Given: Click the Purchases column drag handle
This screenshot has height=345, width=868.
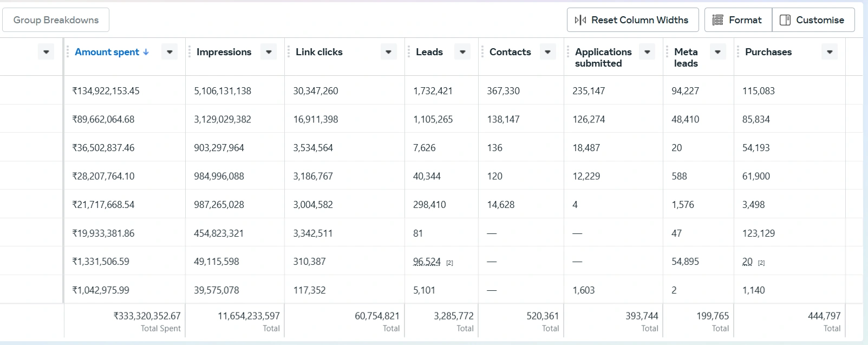Looking at the screenshot, I should 738,52.
